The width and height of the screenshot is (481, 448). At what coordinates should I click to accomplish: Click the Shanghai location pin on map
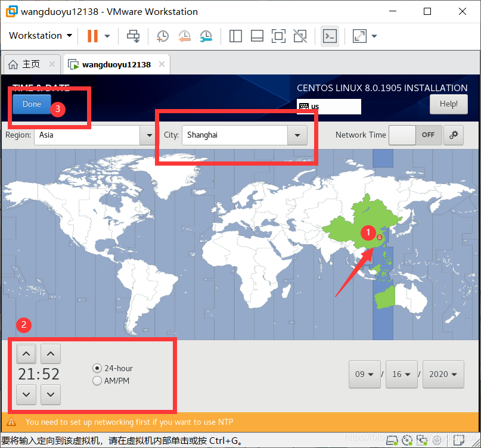click(x=380, y=238)
